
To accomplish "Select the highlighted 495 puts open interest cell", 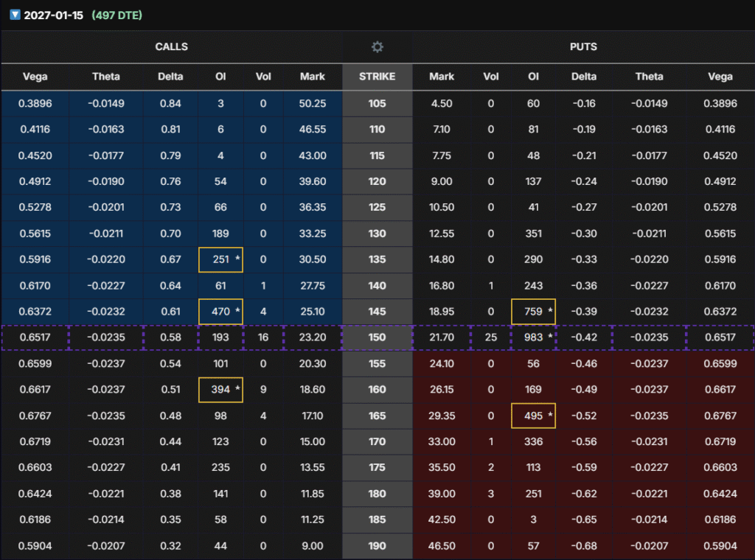I will coord(533,416).
